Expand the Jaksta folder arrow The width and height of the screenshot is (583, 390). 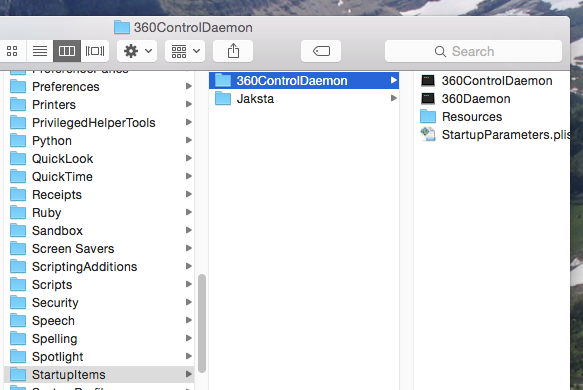coord(393,98)
